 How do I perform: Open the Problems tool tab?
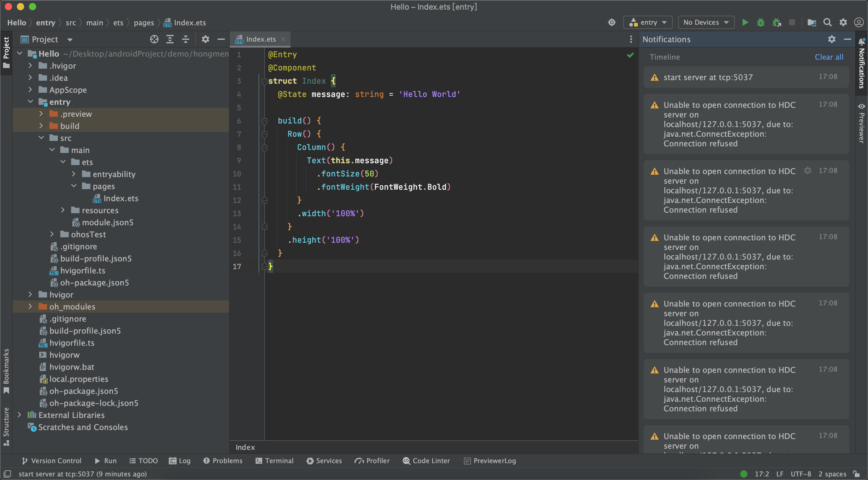click(223, 460)
